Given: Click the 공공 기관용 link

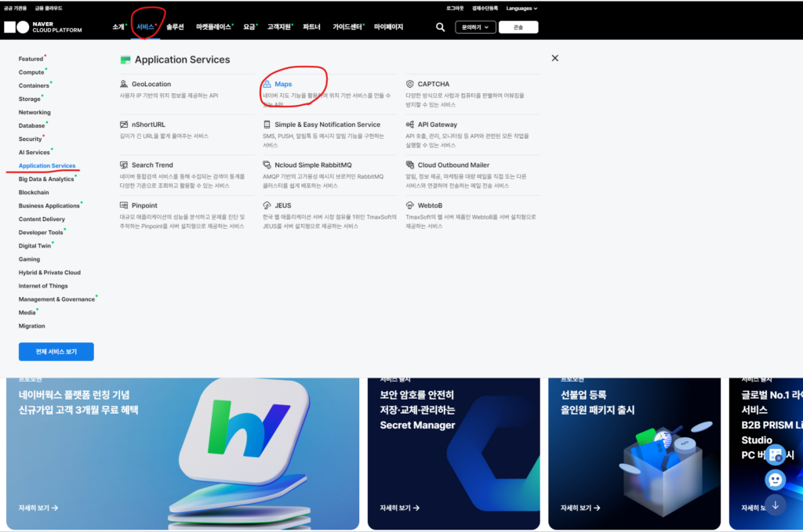Looking at the screenshot, I should (16, 8).
